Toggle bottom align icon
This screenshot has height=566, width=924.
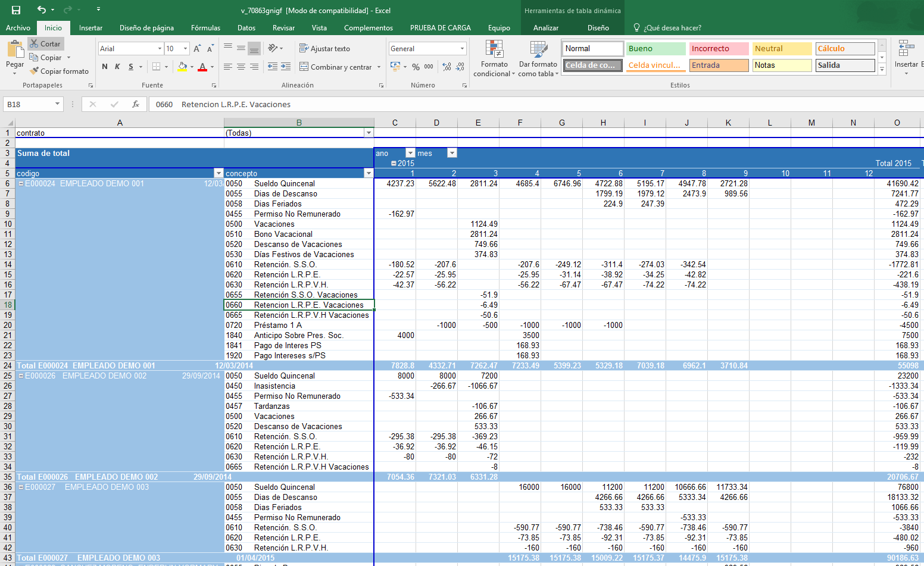coord(254,48)
